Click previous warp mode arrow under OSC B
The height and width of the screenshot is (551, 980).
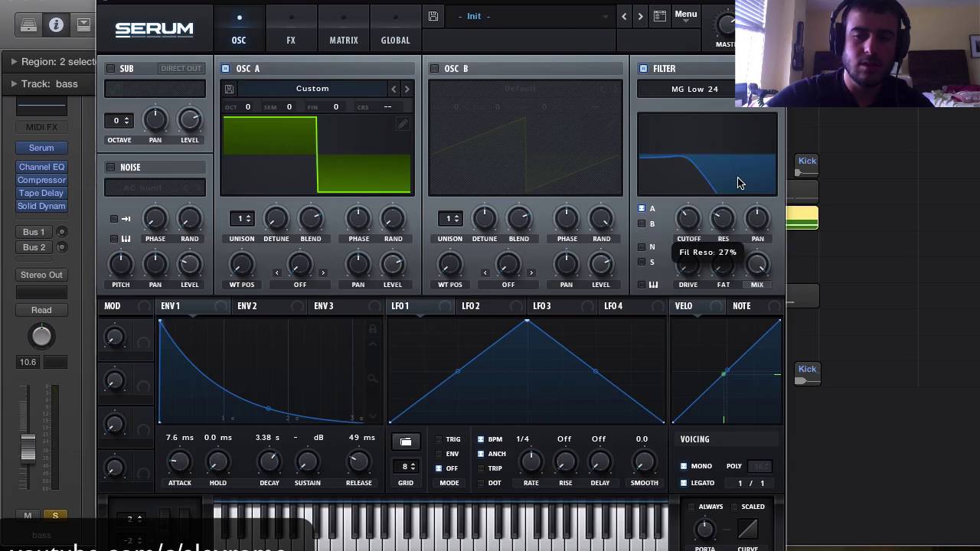tap(485, 272)
